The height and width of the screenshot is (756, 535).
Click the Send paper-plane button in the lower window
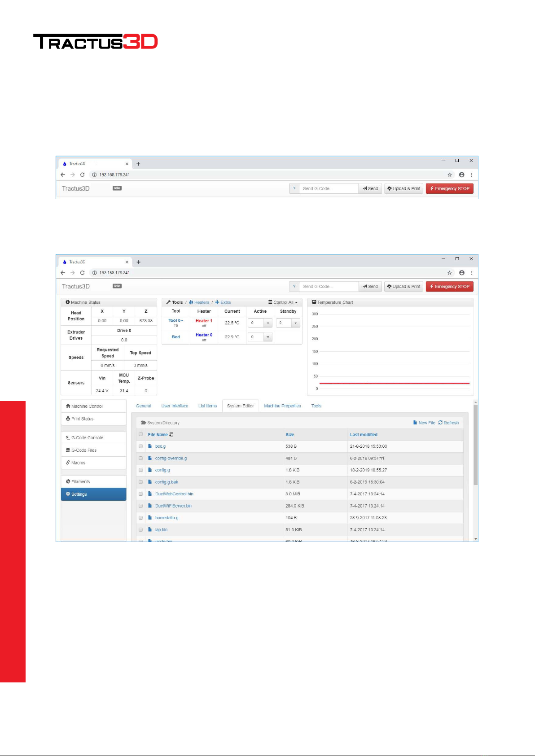pos(370,286)
